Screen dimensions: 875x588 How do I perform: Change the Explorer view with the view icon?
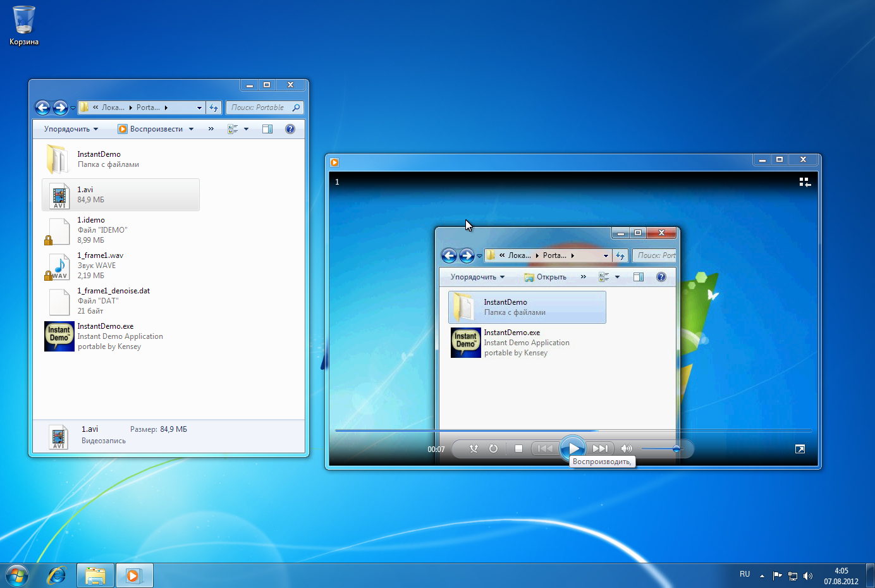click(233, 129)
